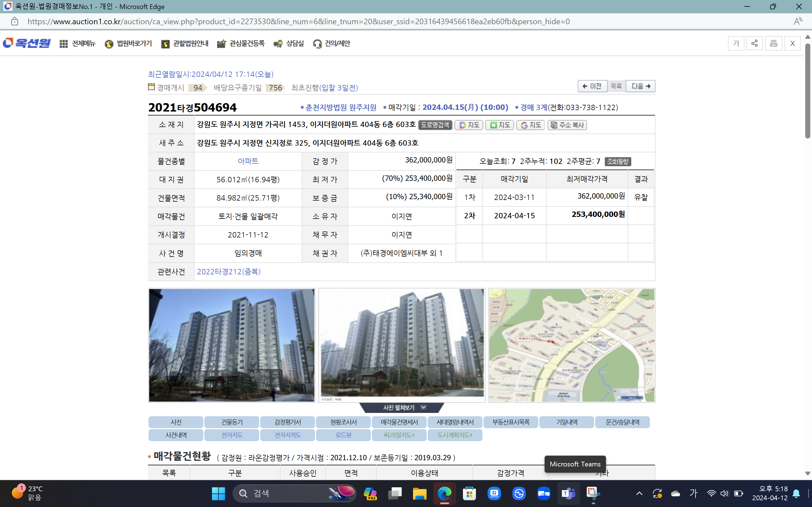This screenshot has width=812, height=507.
Task: Open the 조회동향 view trend button
Action: click(x=618, y=162)
